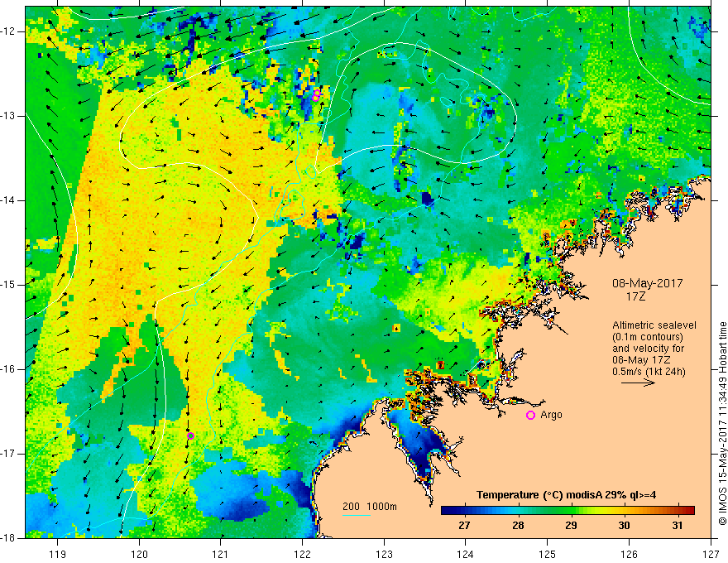Click the longitude axis label 125

[x=548, y=554]
